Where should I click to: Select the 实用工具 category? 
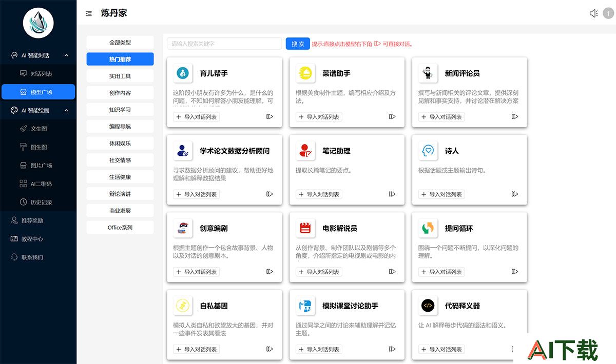(x=120, y=76)
